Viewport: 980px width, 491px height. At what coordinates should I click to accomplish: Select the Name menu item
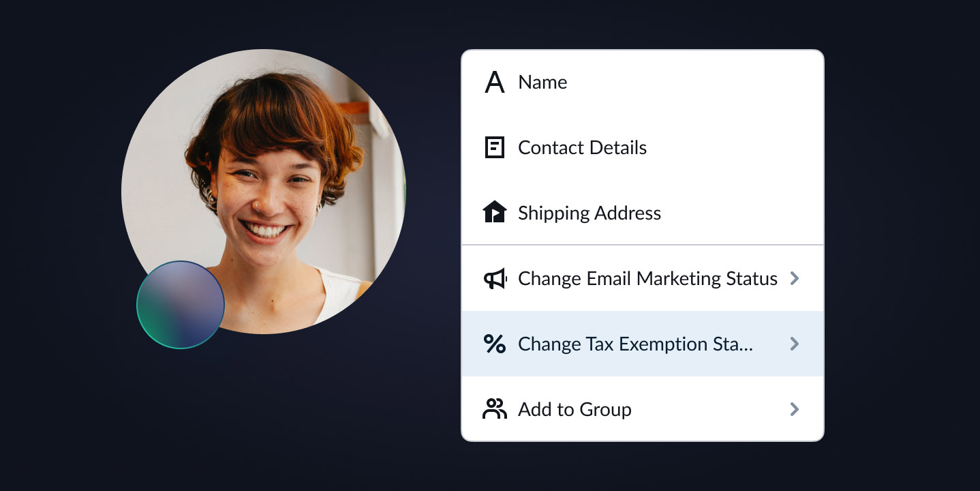(542, 83)
